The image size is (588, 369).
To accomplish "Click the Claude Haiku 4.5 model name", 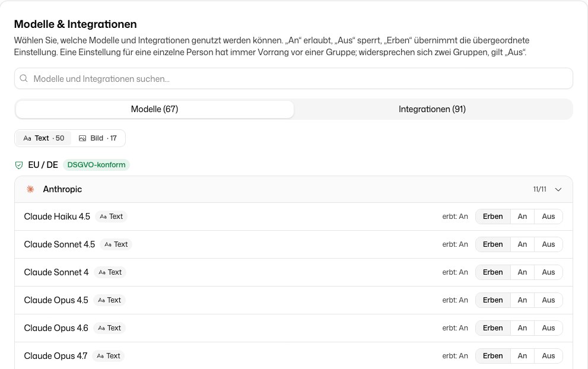I will tap(57, 217).
